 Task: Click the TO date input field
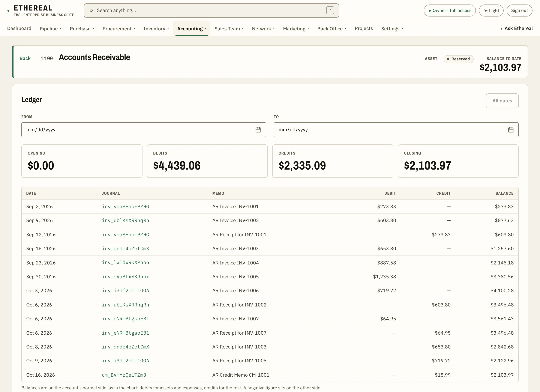click(x=396, y=130)
